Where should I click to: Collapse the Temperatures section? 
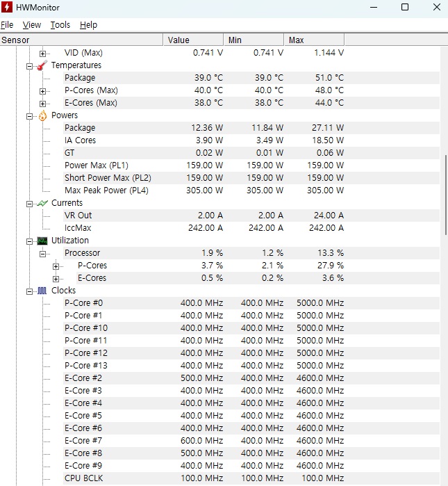[x=29, y=66]
